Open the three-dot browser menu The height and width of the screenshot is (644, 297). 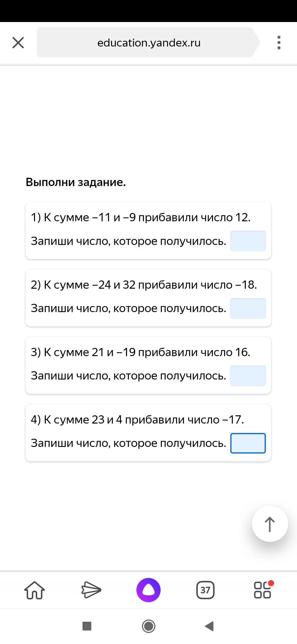279,43
